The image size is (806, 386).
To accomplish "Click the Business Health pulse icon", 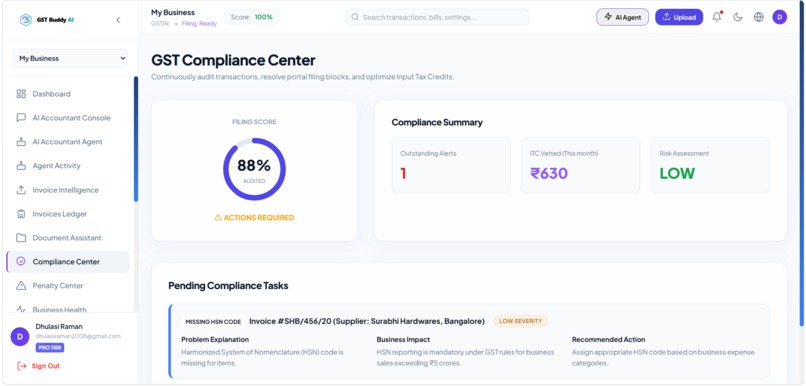I will (21, 309).
